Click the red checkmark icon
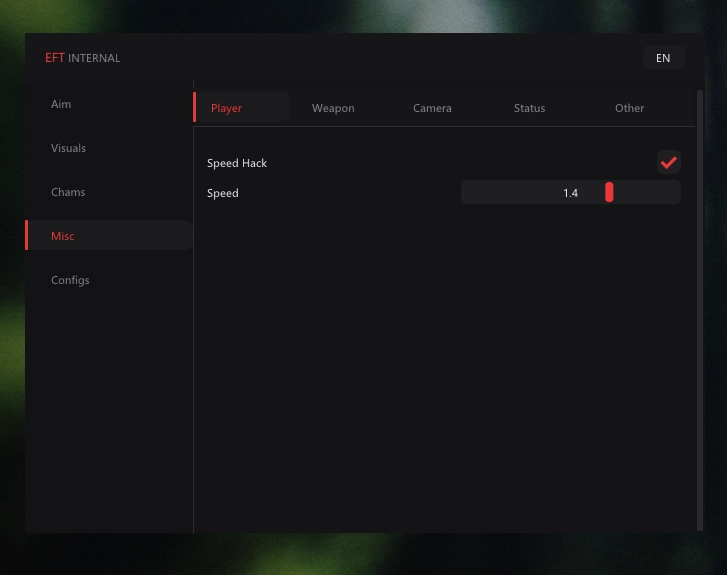 coord(669,162)
